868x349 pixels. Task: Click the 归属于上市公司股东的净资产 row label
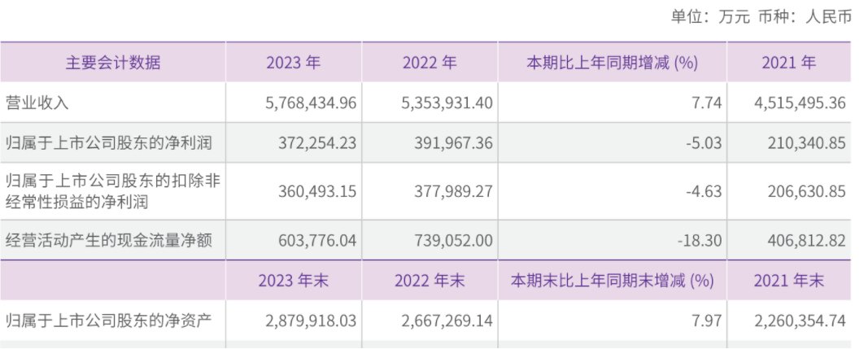tap(108, 321)
